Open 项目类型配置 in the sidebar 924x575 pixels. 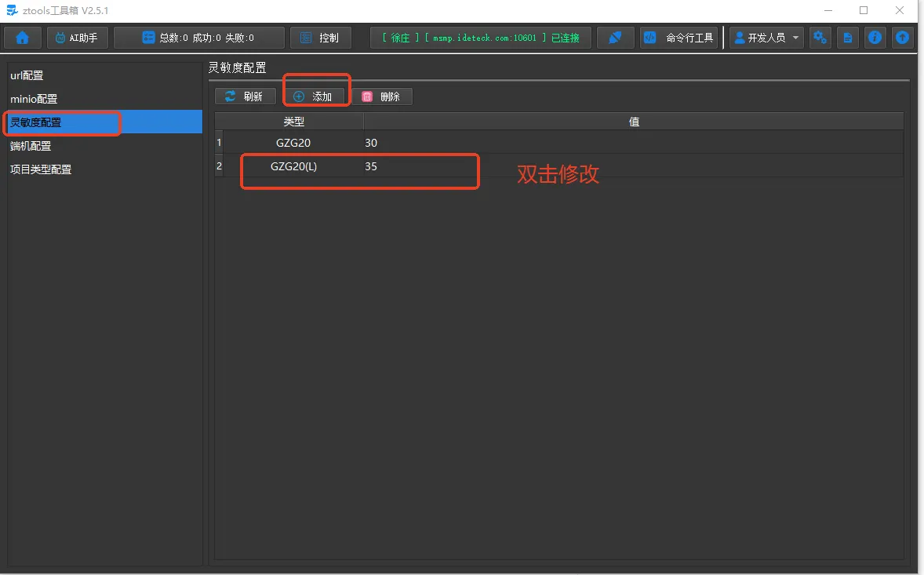point(41,169)
